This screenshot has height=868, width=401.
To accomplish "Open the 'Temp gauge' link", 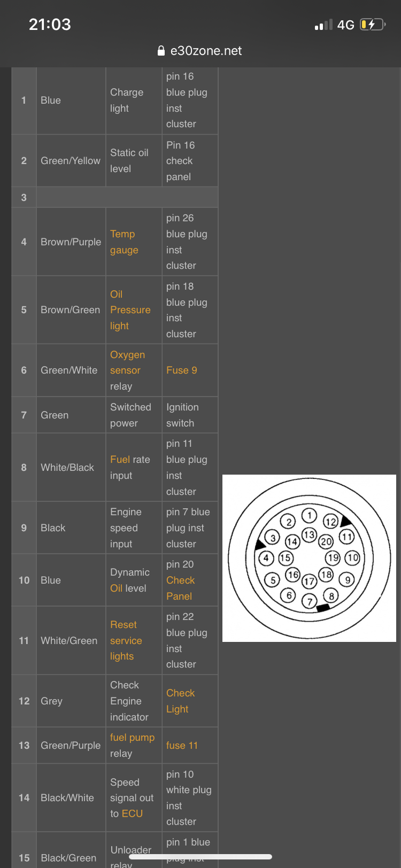I will pyautogui.click(x=124, y=242).
